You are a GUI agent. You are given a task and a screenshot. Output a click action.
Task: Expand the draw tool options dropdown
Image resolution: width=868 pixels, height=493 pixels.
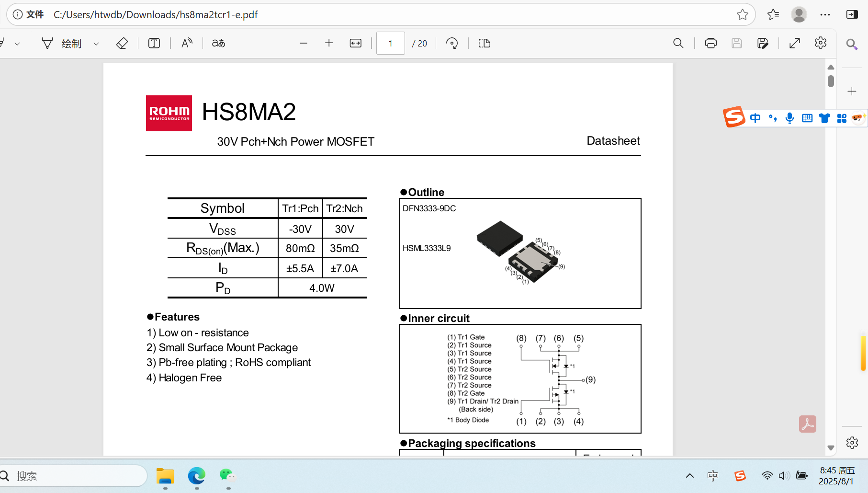96,44
